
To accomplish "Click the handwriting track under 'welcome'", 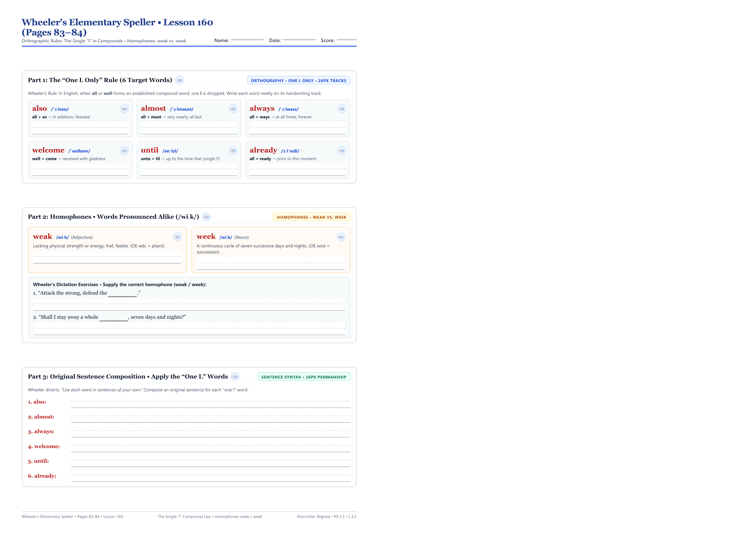I will (80, 170).
